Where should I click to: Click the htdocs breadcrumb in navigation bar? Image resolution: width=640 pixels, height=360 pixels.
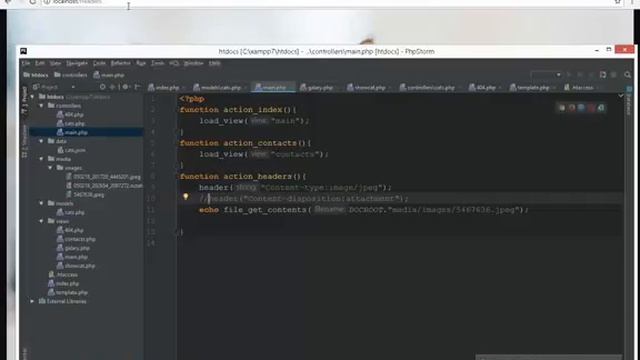click(36, 75)
